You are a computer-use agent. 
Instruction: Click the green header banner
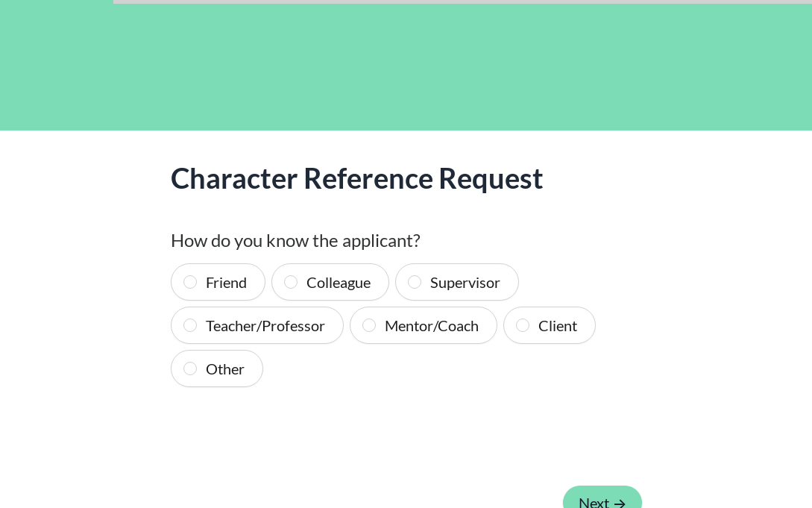point(406,67)
